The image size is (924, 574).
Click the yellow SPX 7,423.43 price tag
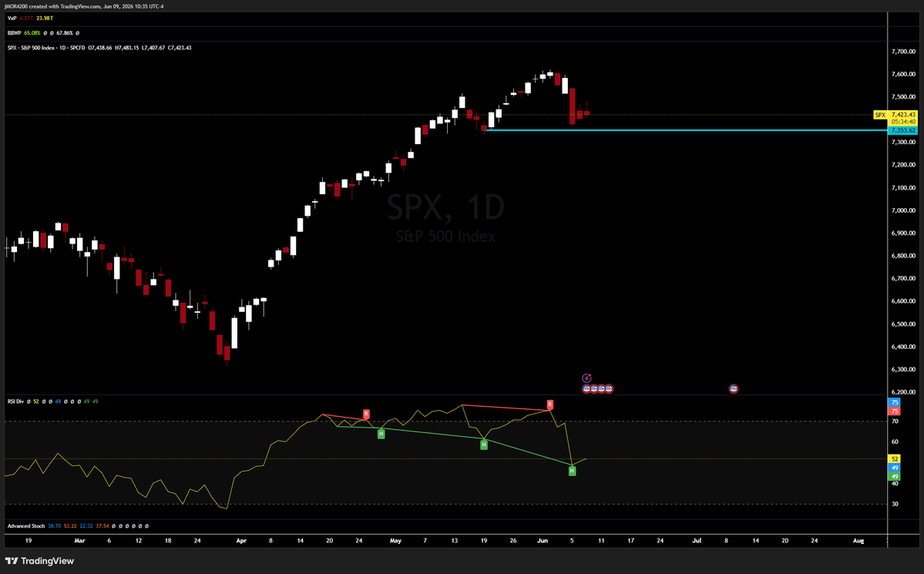coord(895,115)
